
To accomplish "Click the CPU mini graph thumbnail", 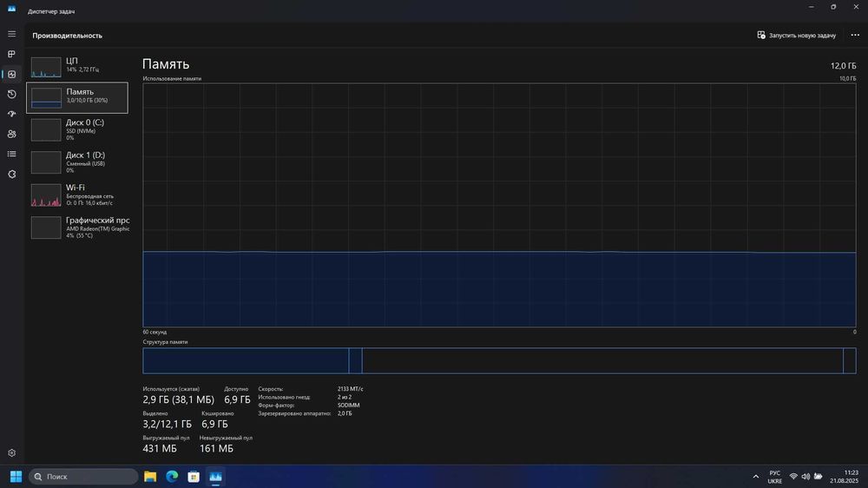I will 46,67.
